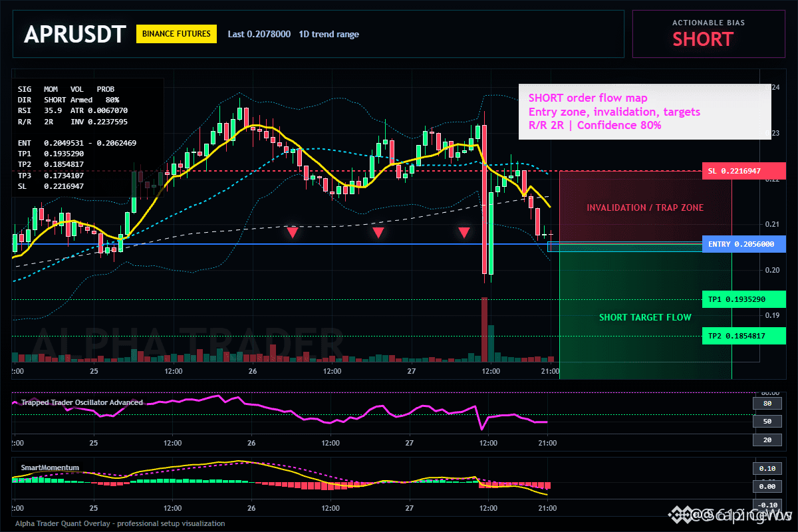Click the blue 'ENTRY 0.2056000' price tag
This screenshot has width=798, height=532.
click(743, 244)
